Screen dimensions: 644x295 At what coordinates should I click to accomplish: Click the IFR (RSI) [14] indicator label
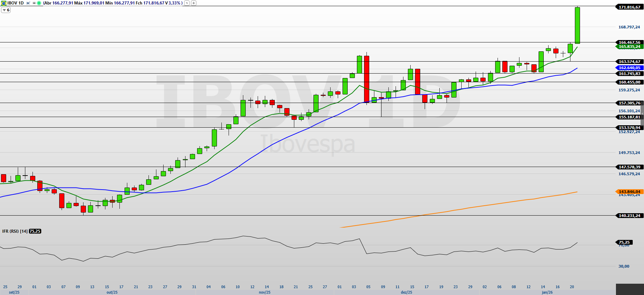15,231
